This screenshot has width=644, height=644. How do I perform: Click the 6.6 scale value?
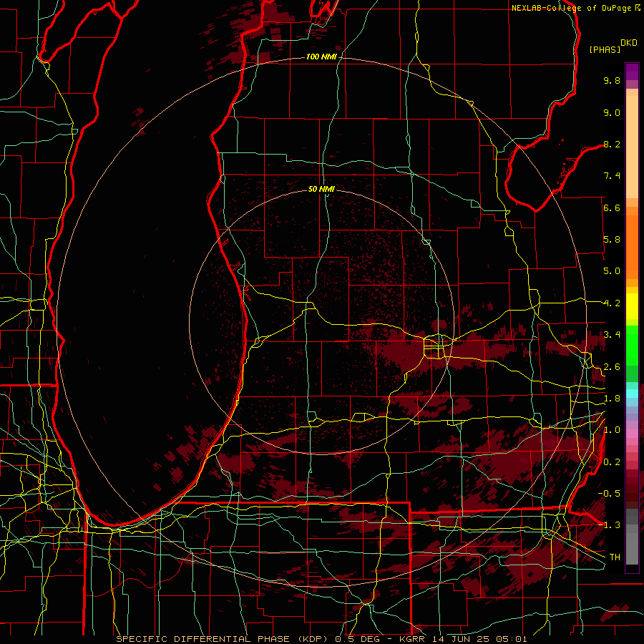click(x=612, y=208)
